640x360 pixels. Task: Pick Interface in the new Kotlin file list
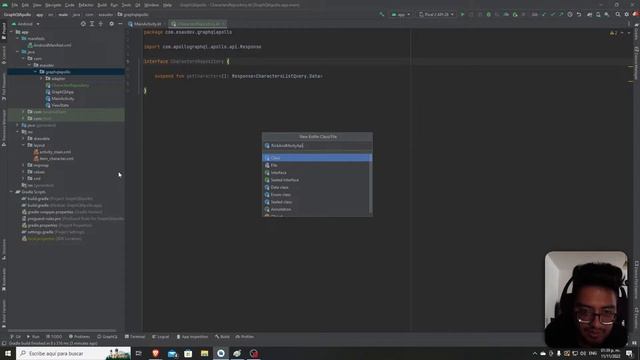click(x=317, y=173)
